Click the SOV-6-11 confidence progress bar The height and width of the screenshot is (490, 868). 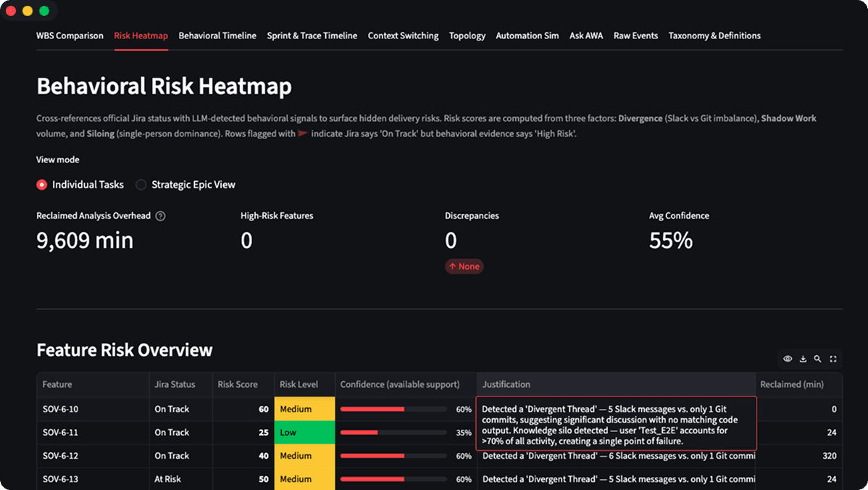[393, 433]
